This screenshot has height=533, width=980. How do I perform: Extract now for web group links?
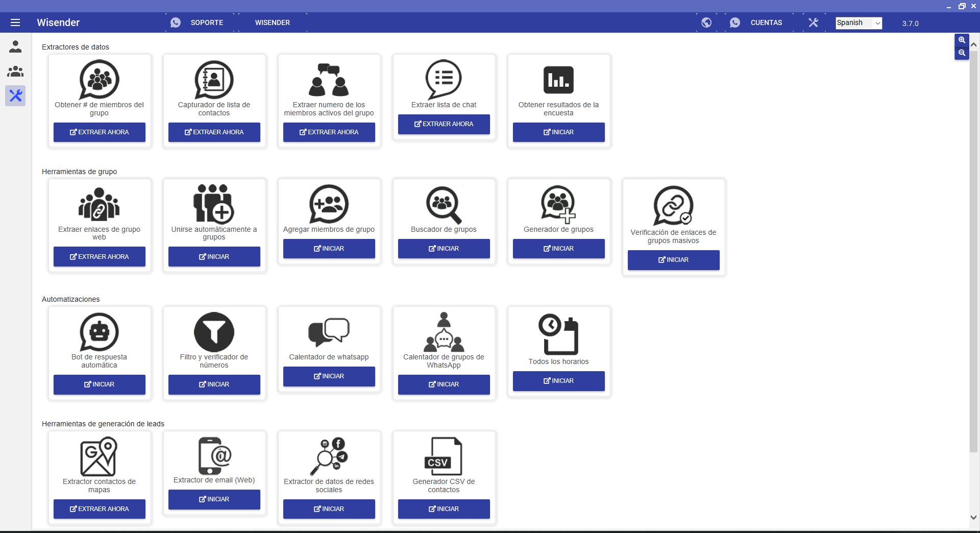coord(100,257)
